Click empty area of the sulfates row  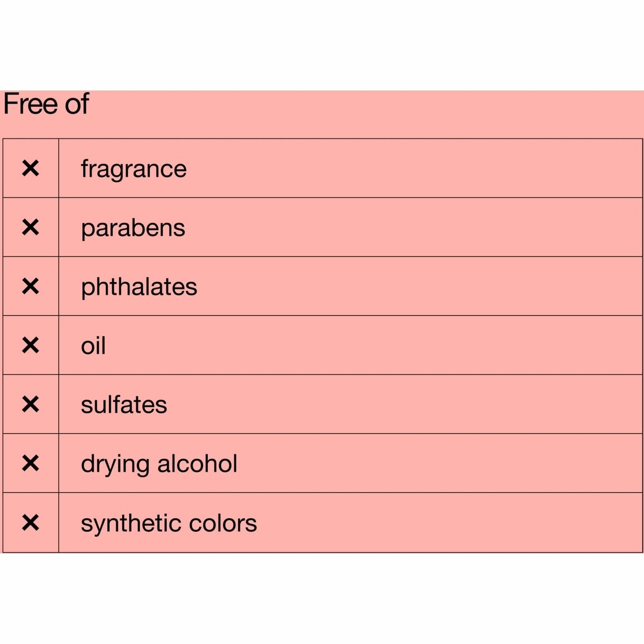pyautogui.click(x=402, y=405)
